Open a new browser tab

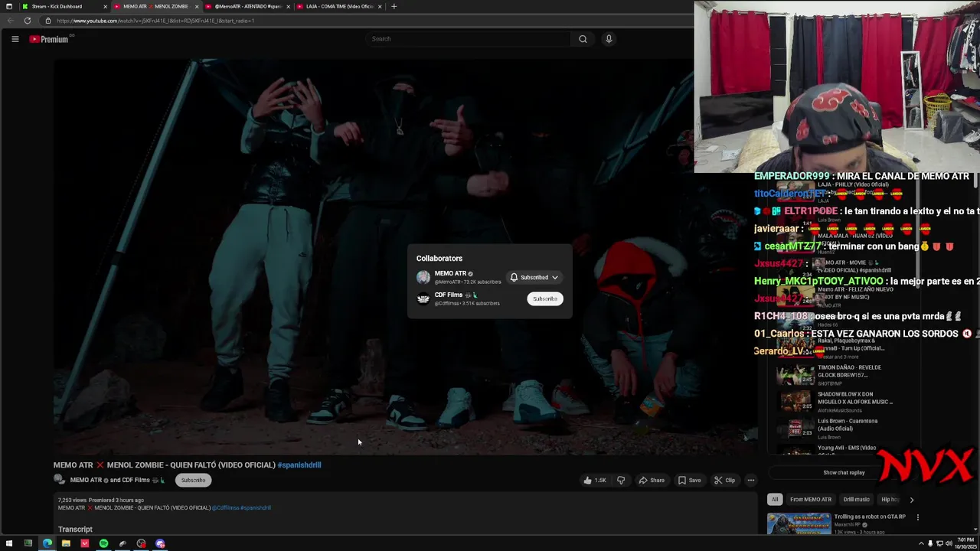tap(394, 6)
